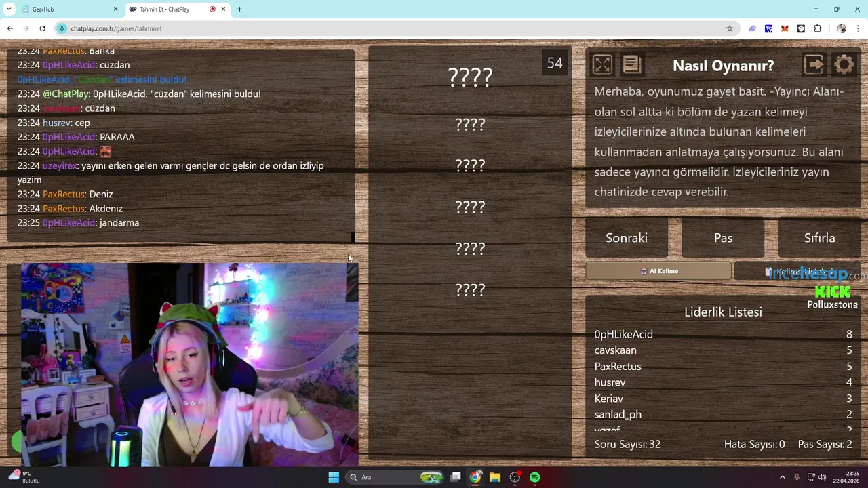Click uzeyirex username in chat

[x=60, y=165]
